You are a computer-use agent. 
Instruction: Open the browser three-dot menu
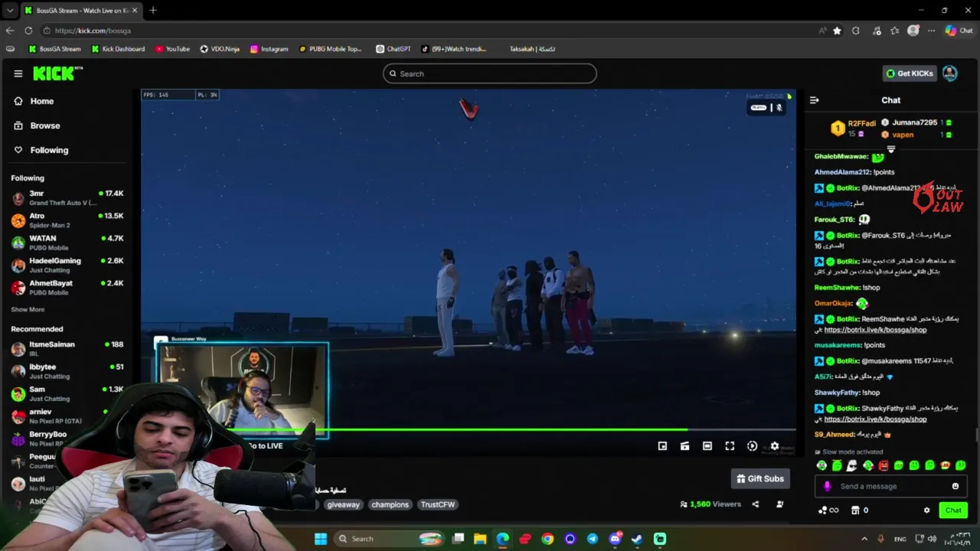click(x=931, y=31)
